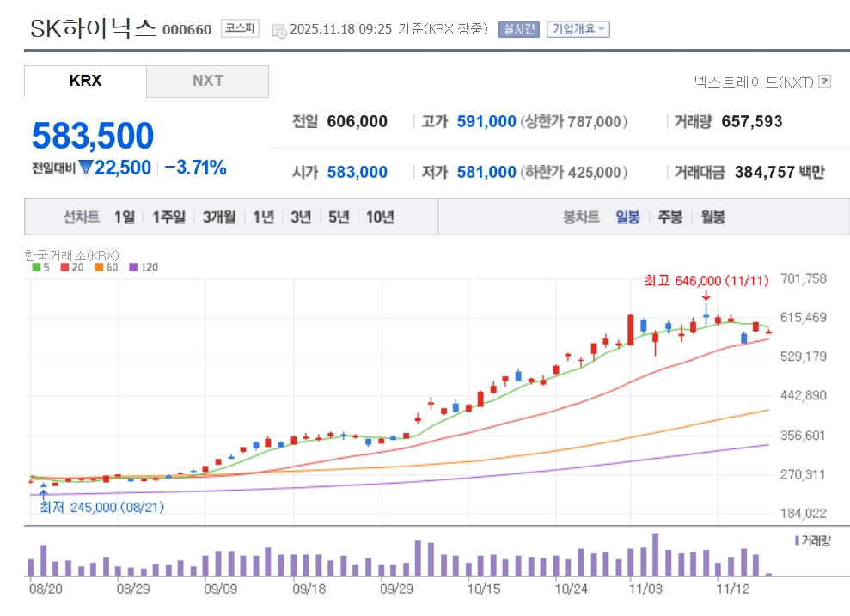Click the 넥스트레이드(NXT) link
The height and width of the screenshot is (616, 850).
(x=754, y=82)
